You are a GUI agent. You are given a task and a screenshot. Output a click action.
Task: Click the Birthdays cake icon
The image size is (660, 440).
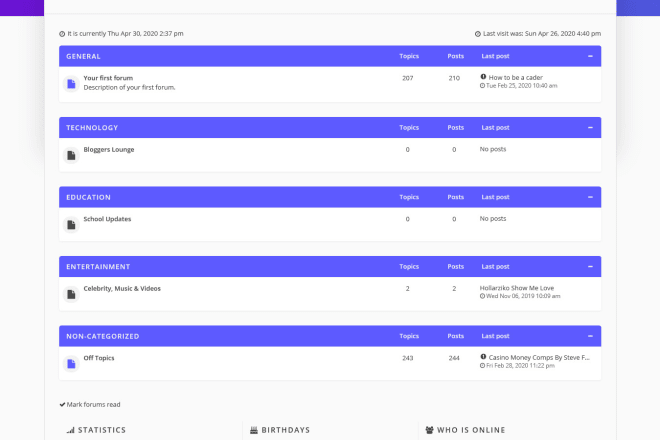tap(254, 430)
